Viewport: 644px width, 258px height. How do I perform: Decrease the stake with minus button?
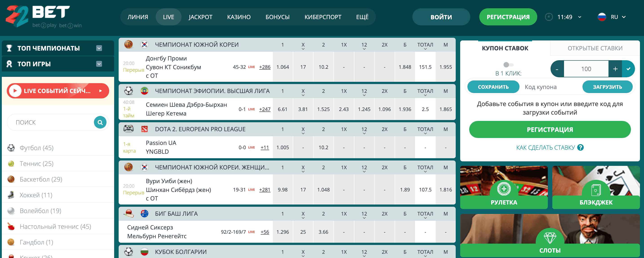click(x=557, y=69)
